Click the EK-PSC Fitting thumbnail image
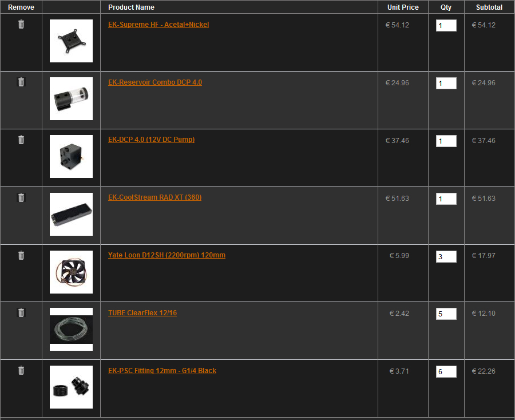The image size is (515, 420). click(72, 387)
